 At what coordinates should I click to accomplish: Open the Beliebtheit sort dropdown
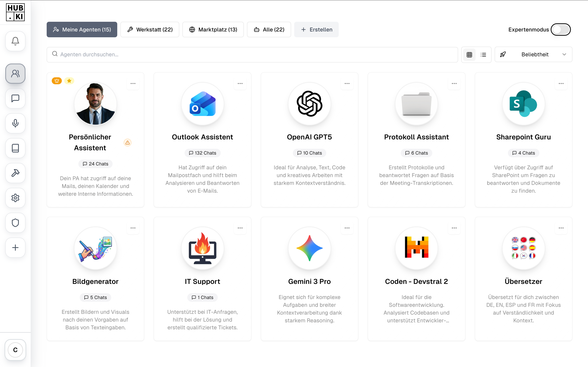tap(533, 54)
